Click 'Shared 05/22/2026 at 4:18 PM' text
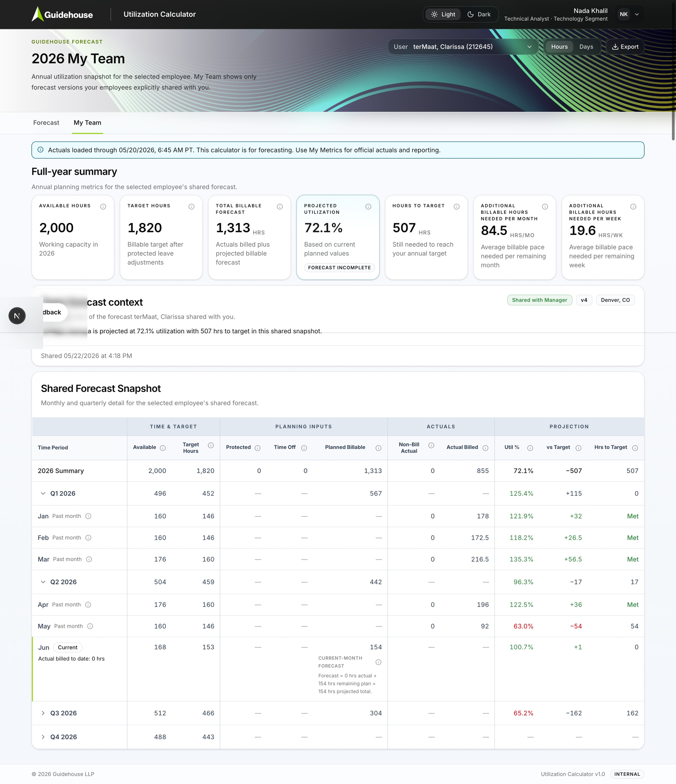 pyautogui.click(x=86, y=356)
